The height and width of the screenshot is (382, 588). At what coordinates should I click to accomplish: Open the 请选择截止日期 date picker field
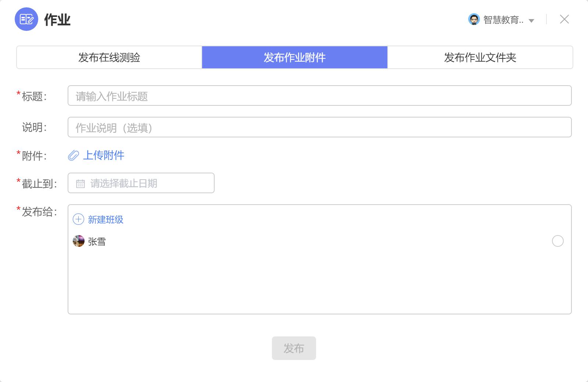[x=141, y=183]
